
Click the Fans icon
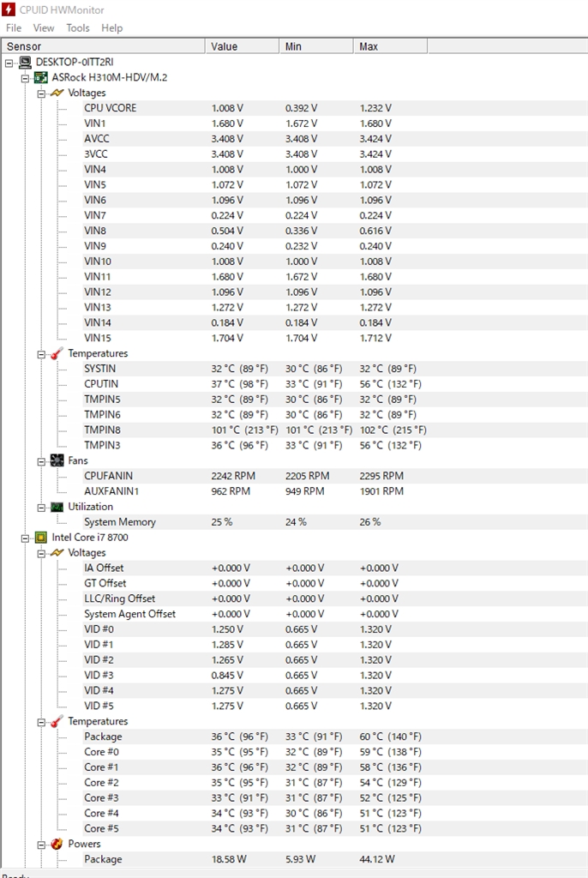(57, 460)
